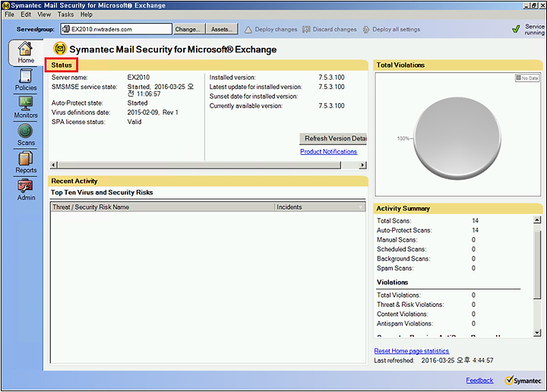This screenshot has height=392, width=547.
Task: Open the File menu
Action: point(9,14)
